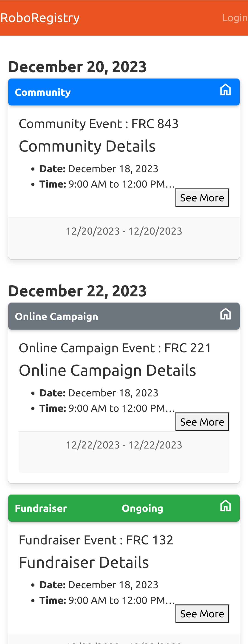
Task: Open Fundraiser Event : FRC 132 title
Action: coord(96,540)
